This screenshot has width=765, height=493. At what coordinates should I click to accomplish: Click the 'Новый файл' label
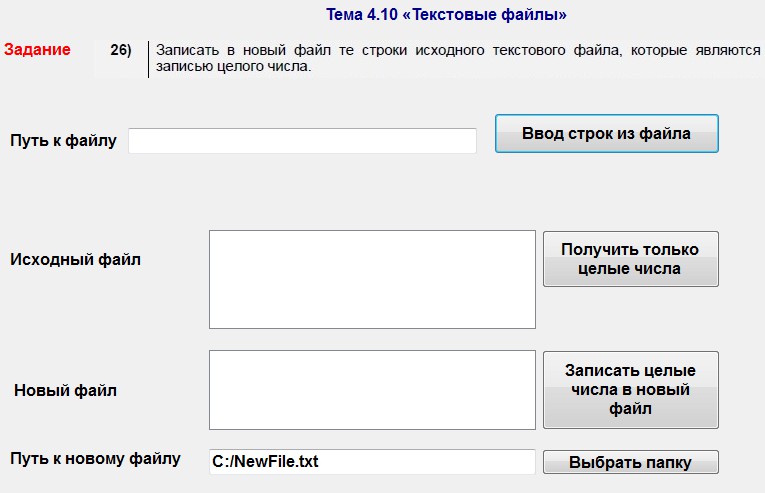click(65, 390)
